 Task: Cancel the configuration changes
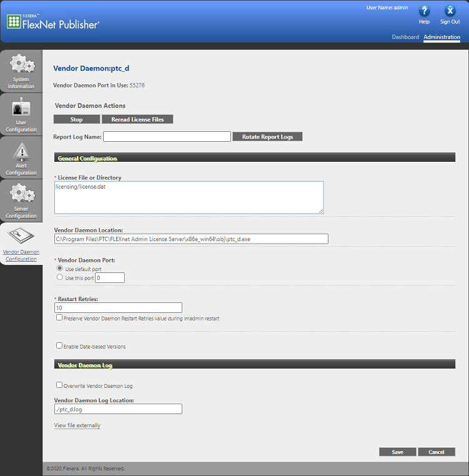coord(437,452)
